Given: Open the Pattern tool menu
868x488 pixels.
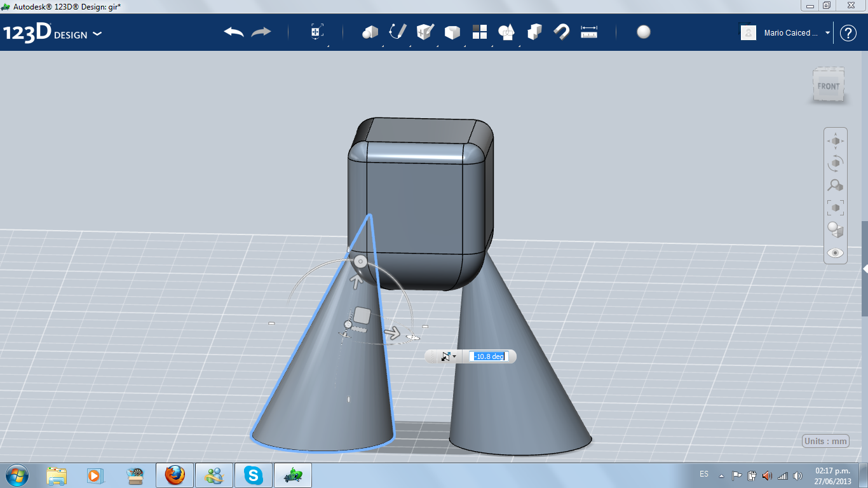Looking at the screenshot, I should point(479,32).
